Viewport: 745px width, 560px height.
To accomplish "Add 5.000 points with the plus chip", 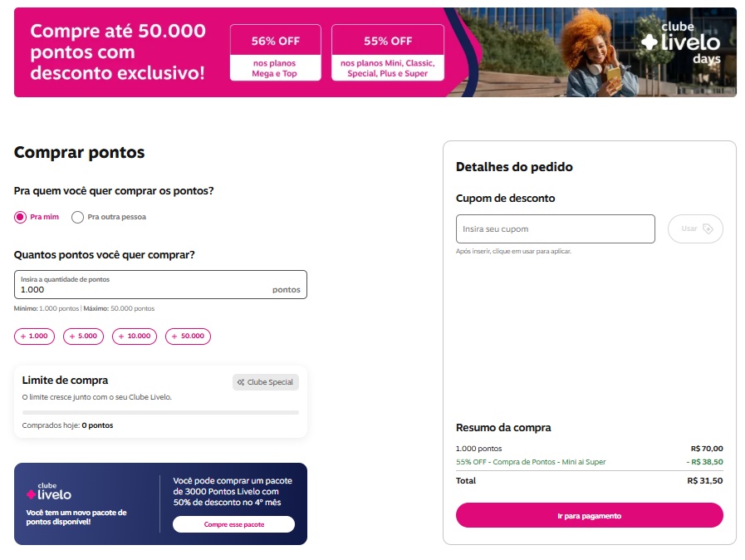I will pyautogui.click(x=83, y=336).
